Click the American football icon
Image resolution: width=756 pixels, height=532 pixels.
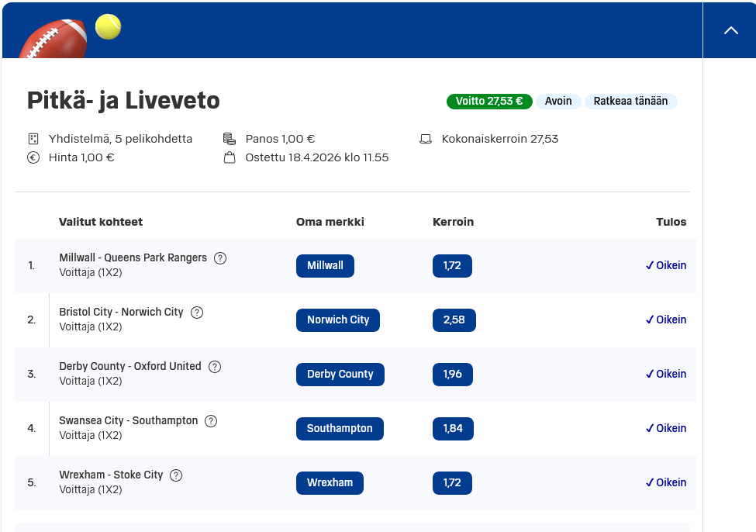(x=53, y=40)
